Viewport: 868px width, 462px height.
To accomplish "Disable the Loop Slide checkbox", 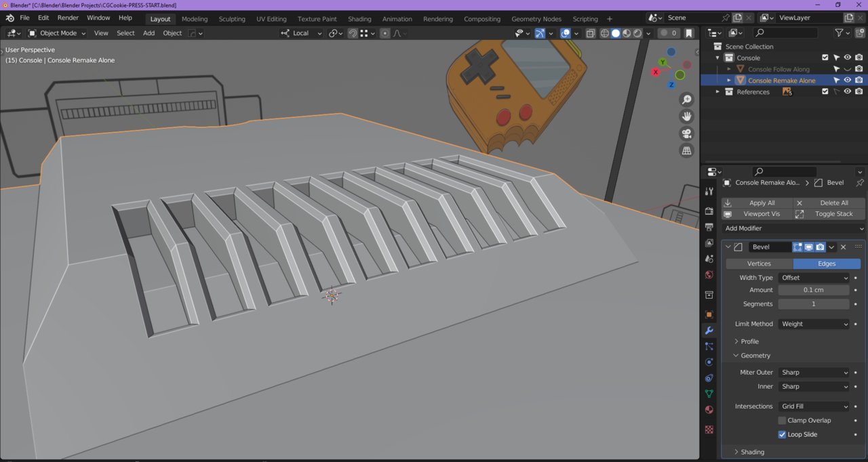I will pyautogui.click(x=782, y=435).
